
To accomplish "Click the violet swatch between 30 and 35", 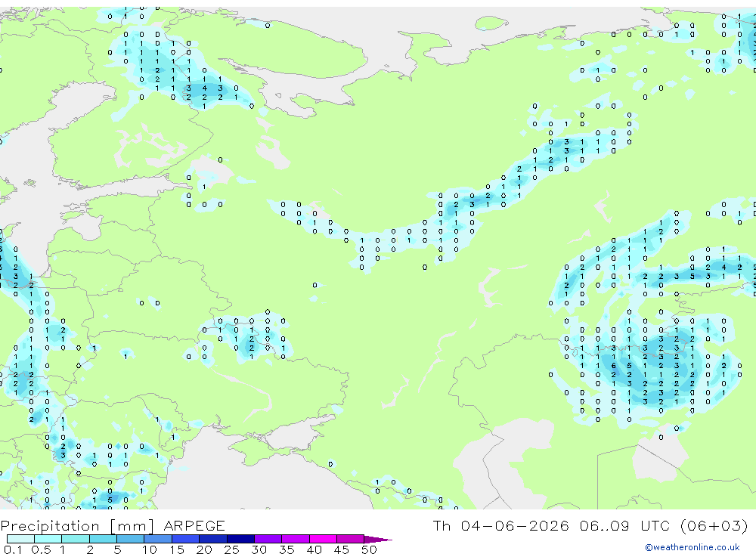I will point(268,539).
